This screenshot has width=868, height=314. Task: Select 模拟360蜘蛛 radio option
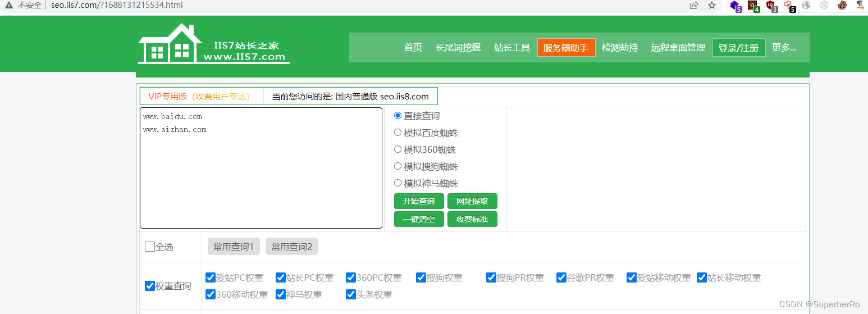(x=398, y=149)
